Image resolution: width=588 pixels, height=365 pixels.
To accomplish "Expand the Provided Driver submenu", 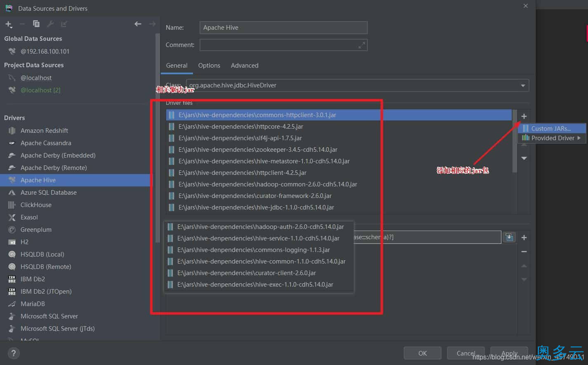I will 552,138.
